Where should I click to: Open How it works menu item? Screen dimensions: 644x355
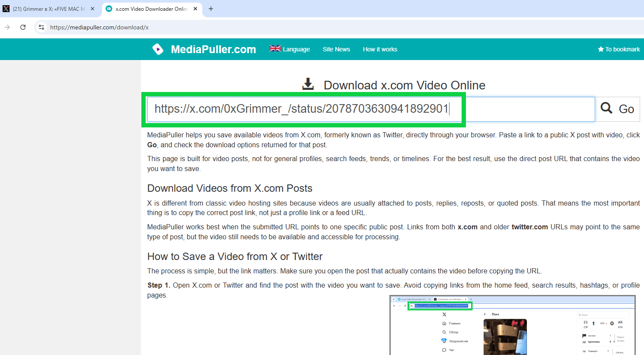(x=380, y=49)
